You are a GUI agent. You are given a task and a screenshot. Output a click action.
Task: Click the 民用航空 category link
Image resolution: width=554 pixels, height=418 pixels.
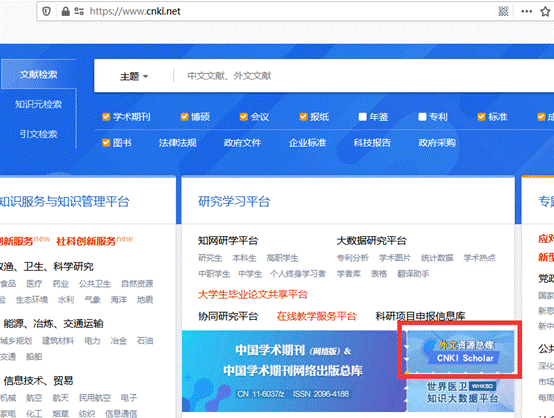click(x=95, y=398)
